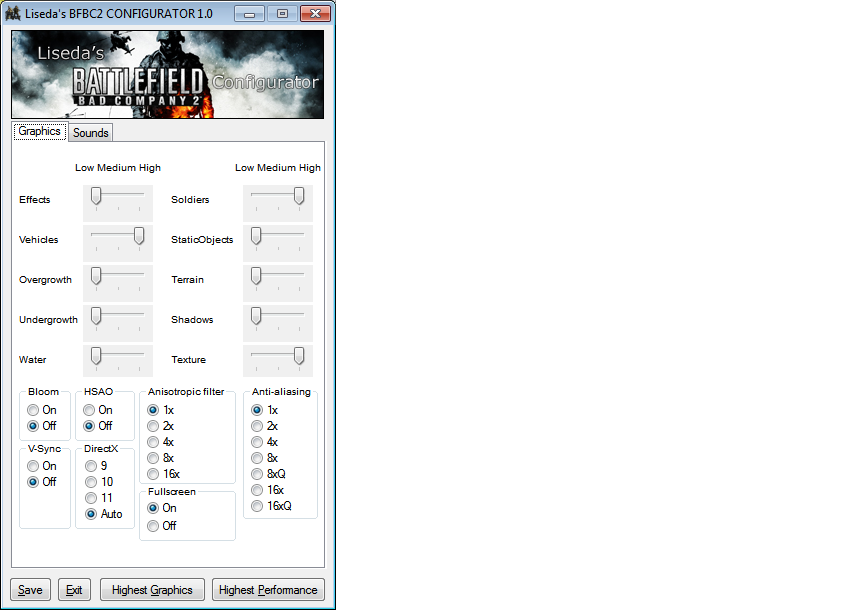The height and width of the screenshot is (610, 864).
Task: Click the Terrain quality slider
Action: tap(278, 283)
